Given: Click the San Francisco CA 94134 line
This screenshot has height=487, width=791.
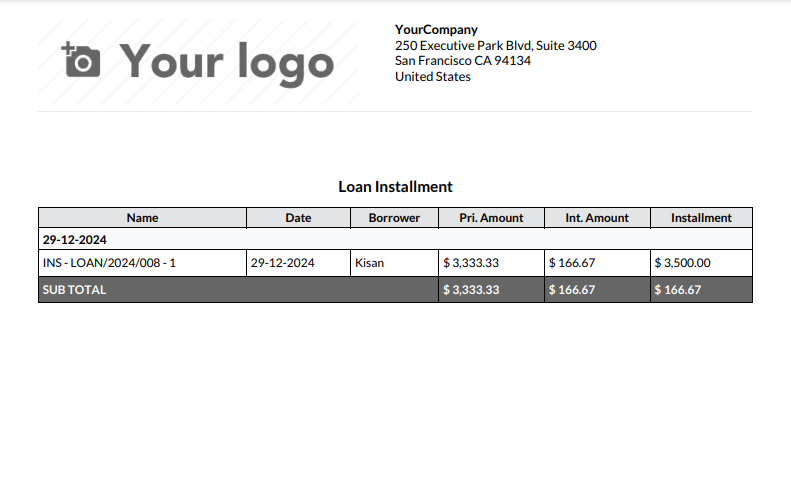Looking at the screenshot, I should click(463, 61).
